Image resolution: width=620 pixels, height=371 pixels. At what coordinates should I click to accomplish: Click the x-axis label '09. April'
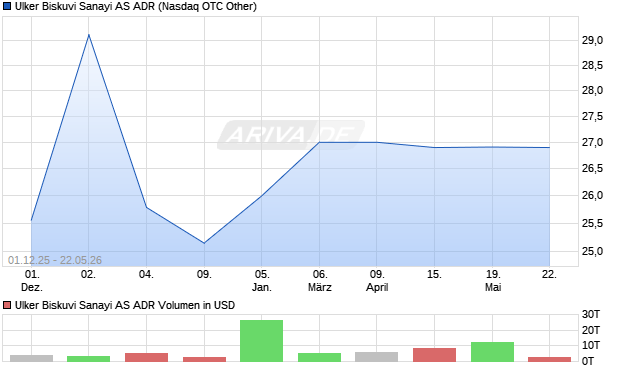tap(377, 280)
